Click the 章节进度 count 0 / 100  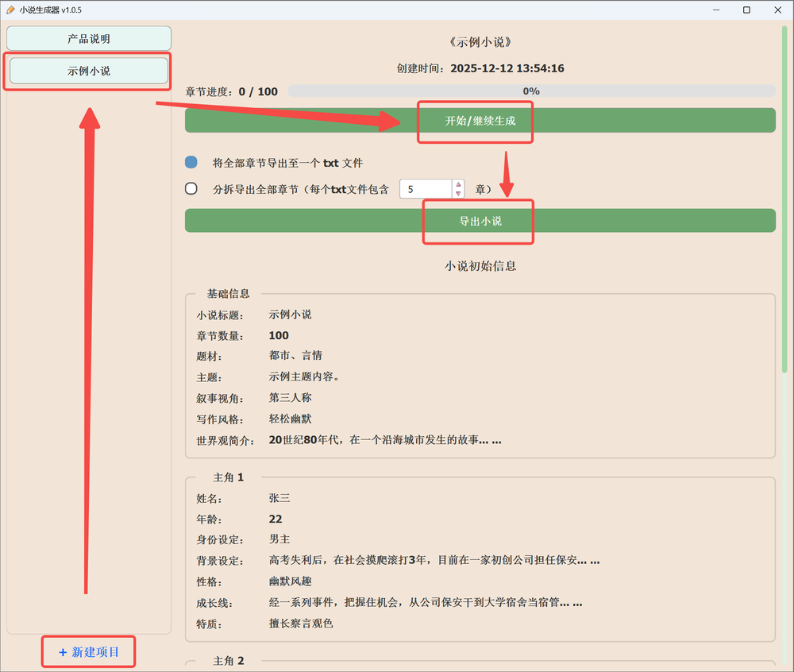click(258, 91)
